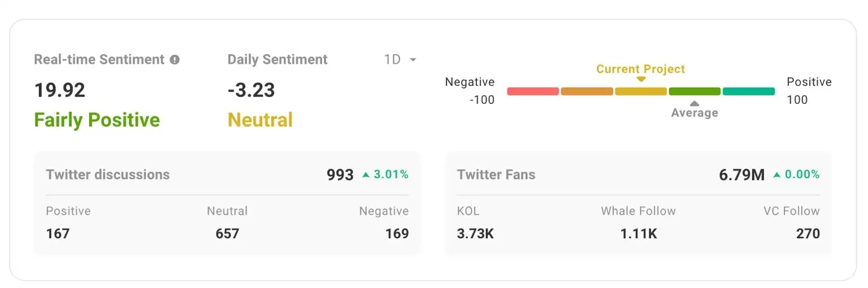The image size is (868, 288).
Task: Click the Twitter discussions heading
Action: (108, 174)
